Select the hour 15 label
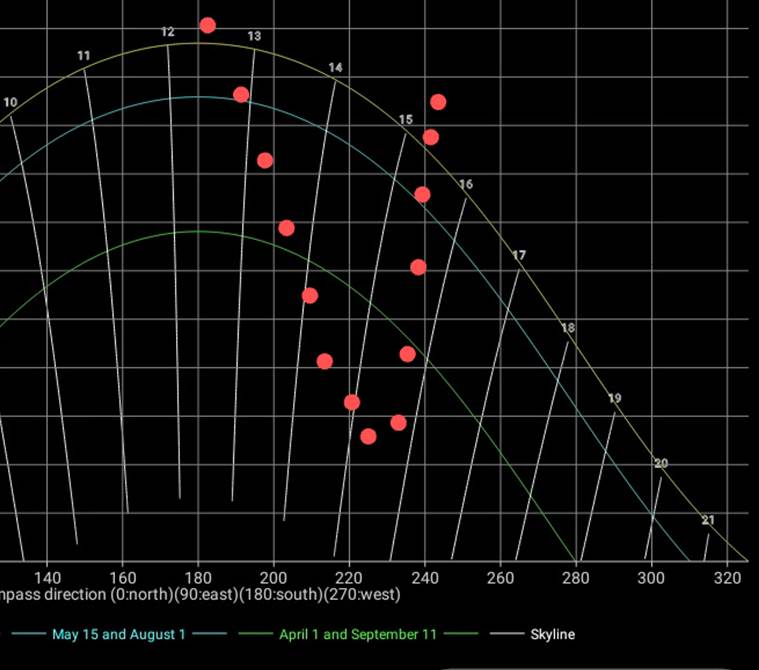 (x=405, y=120)
